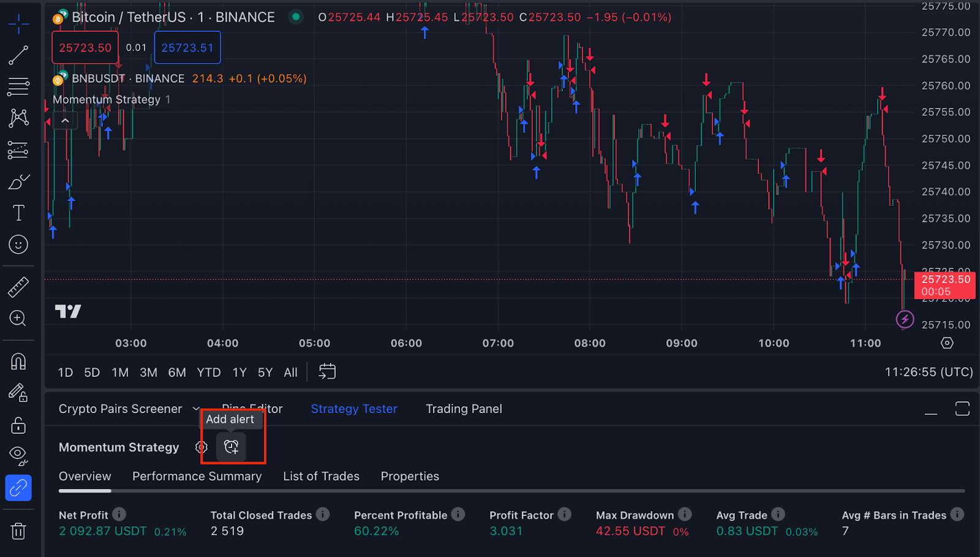Open the Trading Panel tab
This screenshot has height=557, width=980.
464,409
